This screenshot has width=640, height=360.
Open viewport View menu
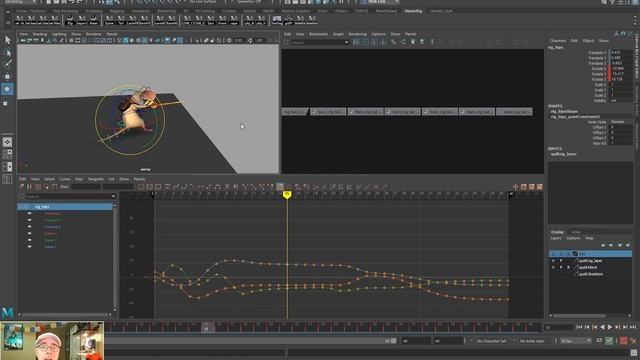[24, 34]
